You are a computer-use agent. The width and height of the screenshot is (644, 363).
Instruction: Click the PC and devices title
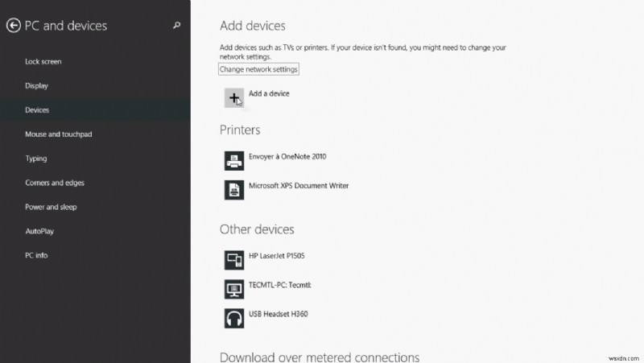coord(66,26)
